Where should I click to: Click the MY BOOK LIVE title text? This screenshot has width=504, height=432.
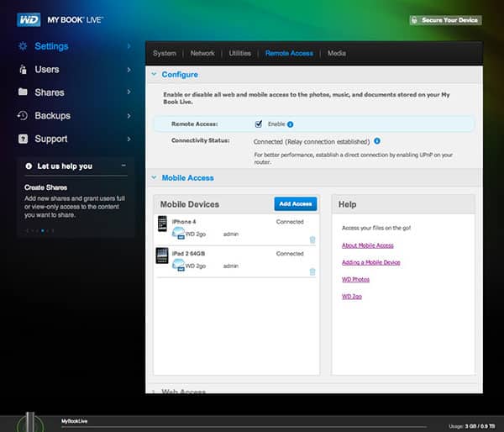tap(76, 19)
